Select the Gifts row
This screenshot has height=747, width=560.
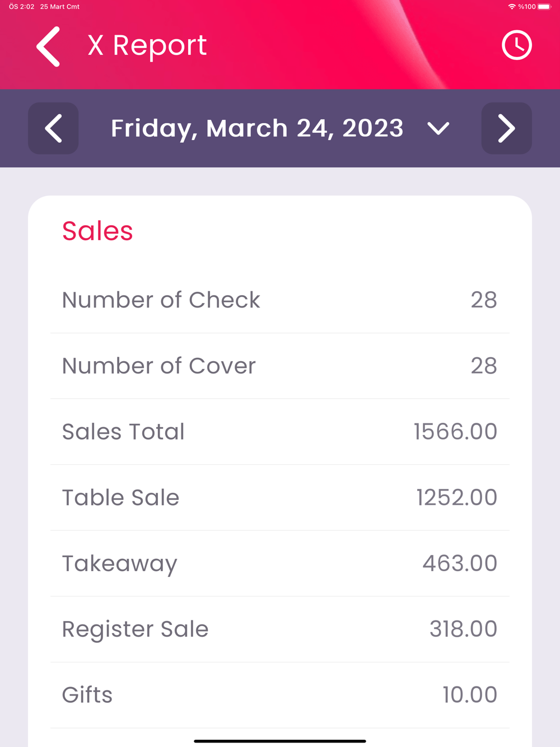click(280, 695)
